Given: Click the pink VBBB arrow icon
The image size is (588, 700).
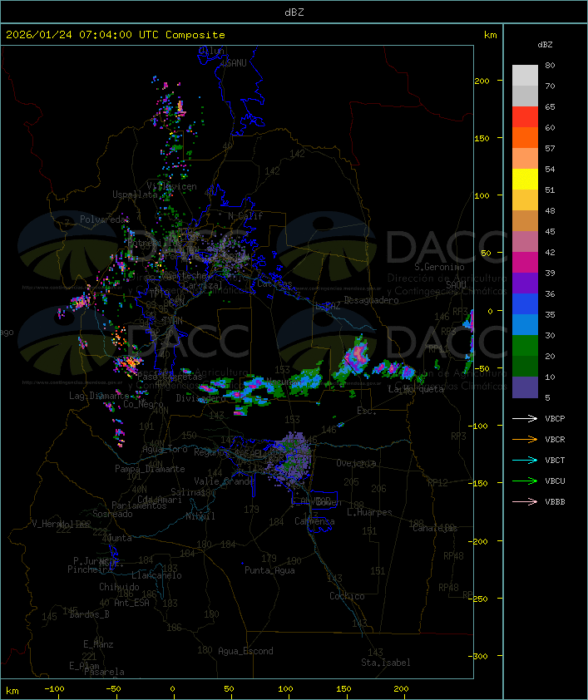Looking at the screenshot, I should tap(525, 502).
